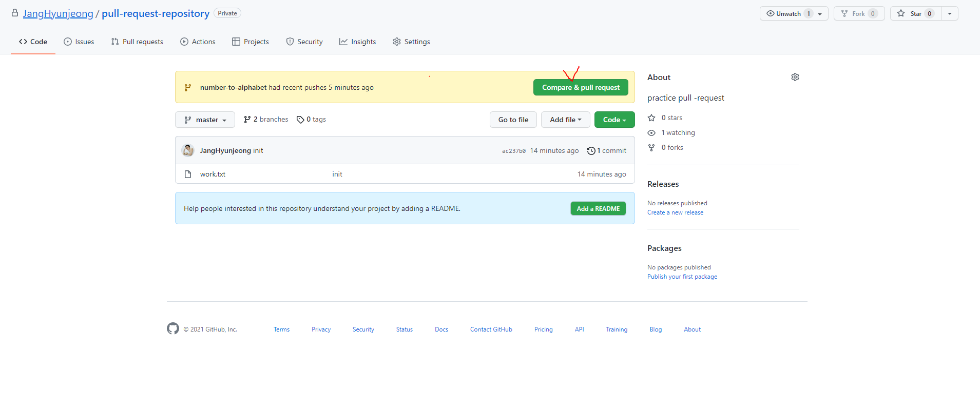Viewport: 980px width, 409px height.
Task: Click the number-to-alphabet branch name
Action: point(233,87)
